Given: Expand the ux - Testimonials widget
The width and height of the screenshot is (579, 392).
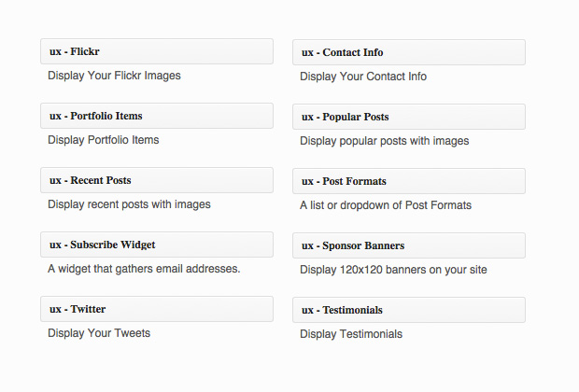Looking at the screenshot, I should coord(409,310).
